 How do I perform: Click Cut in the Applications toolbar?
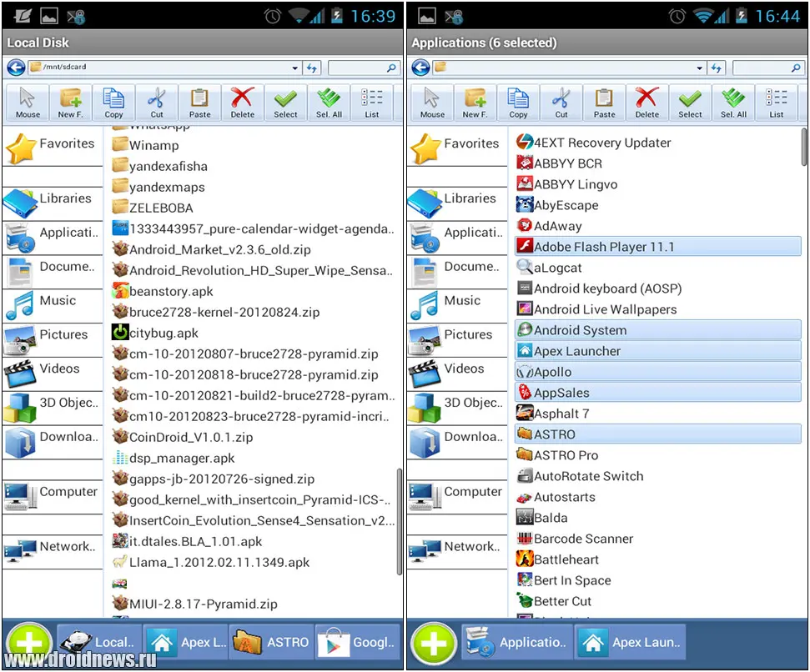coord(561,103)
